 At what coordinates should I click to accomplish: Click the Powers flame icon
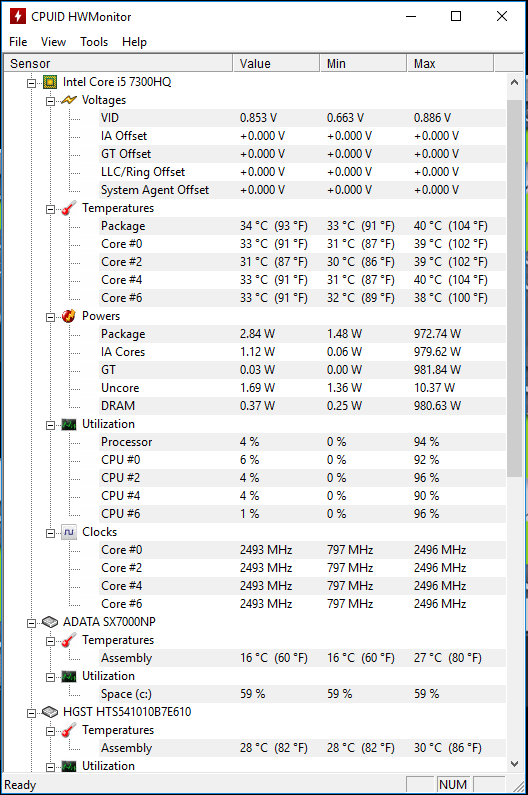click(x=69, y=316)
